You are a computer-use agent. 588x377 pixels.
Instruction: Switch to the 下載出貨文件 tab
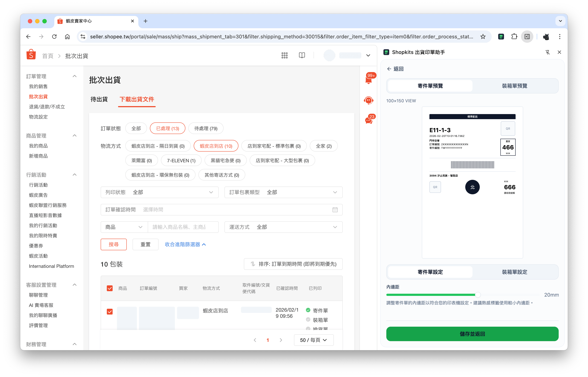click(137, 99)
